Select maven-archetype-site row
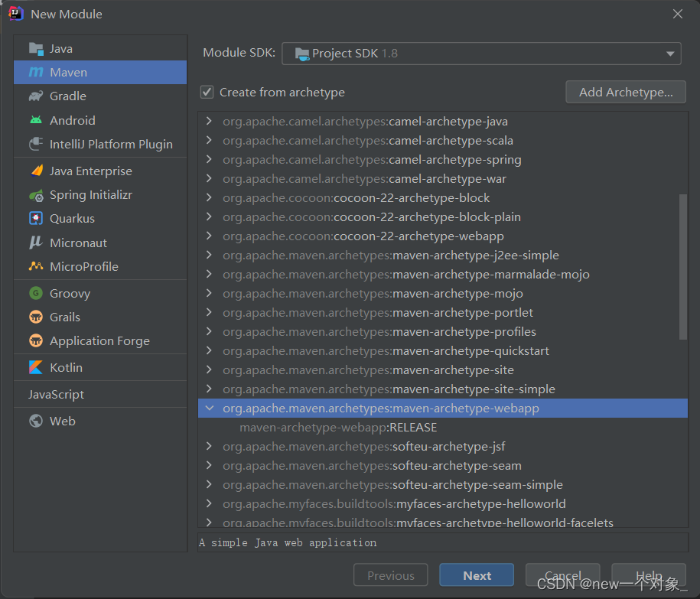Image resolution: width=700 pixels, height=599 pixels. pyautogui.click(x=443, y=370)
